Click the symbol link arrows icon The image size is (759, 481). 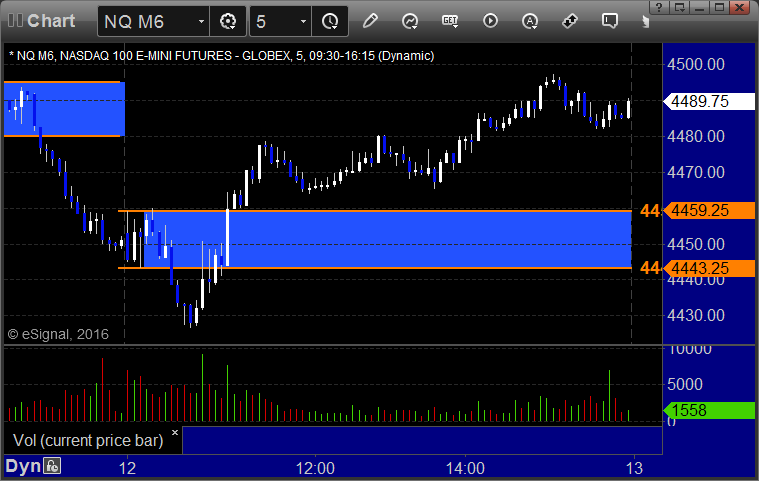(x=570, y=21)
